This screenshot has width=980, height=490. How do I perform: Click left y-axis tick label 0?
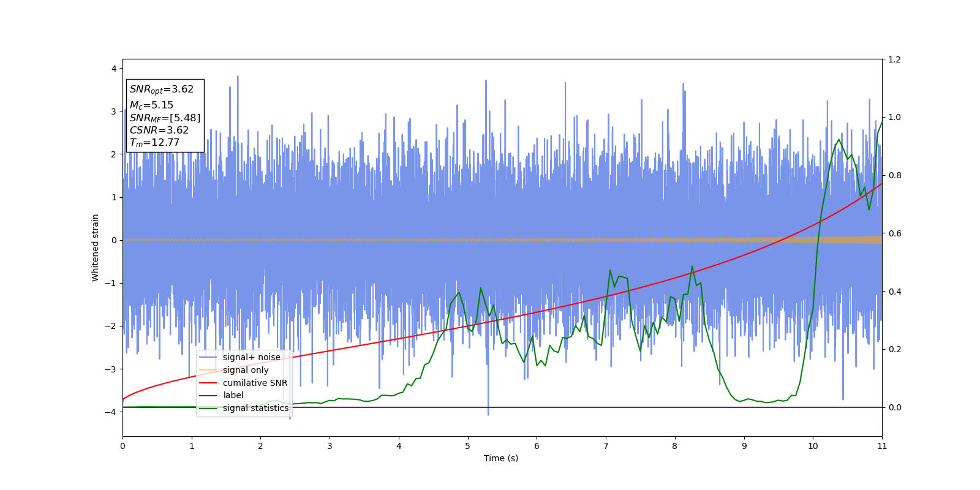pyautogui.click(x=114, y=240)
